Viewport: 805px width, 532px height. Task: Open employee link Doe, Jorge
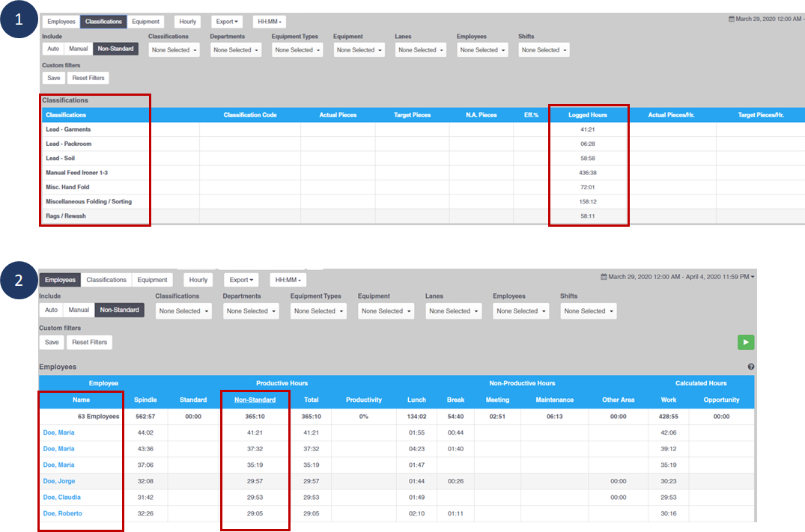[x=59, y=481]
